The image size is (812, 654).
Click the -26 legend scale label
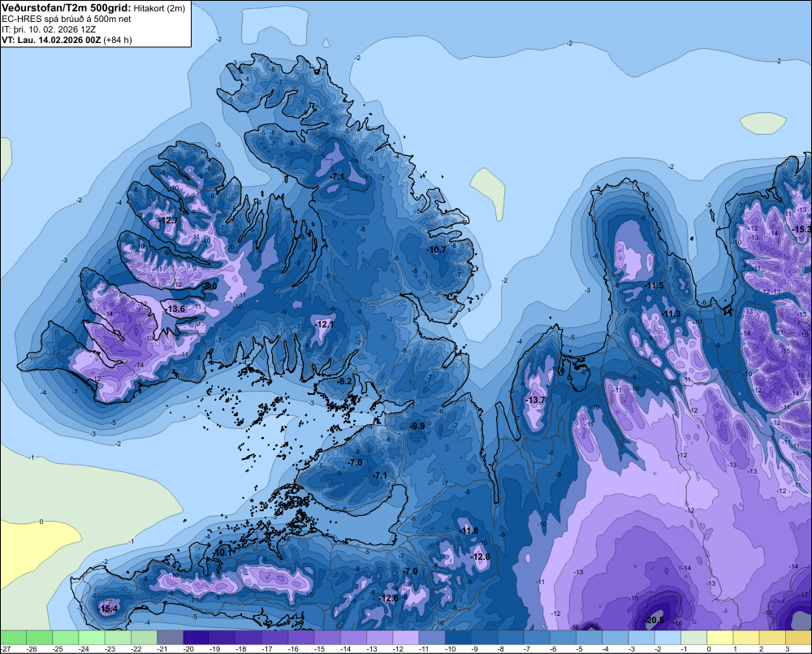coord(32,649)
